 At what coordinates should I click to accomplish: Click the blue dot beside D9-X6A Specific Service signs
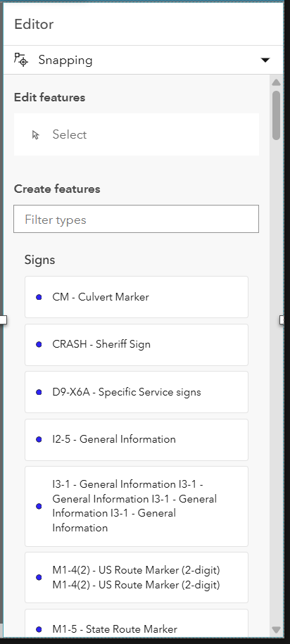[39, 392]
